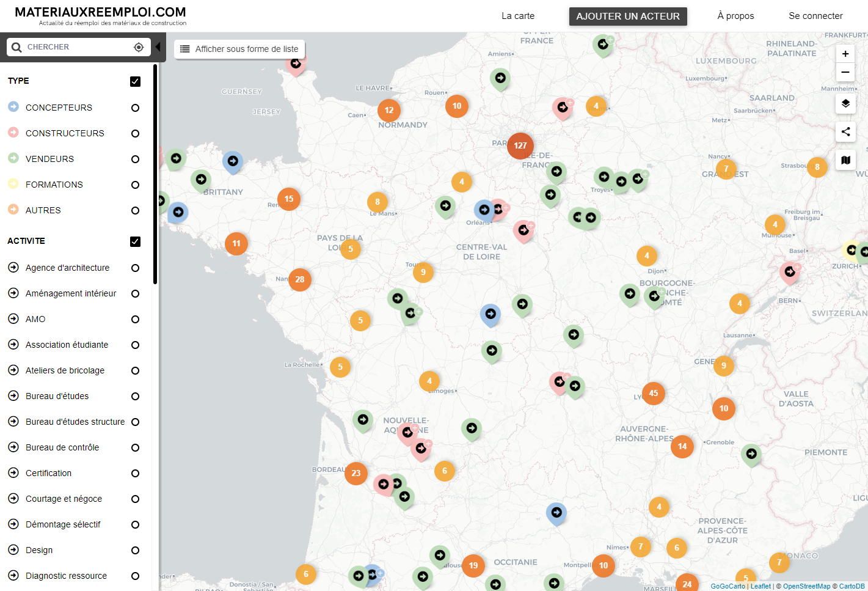The height and width of the screenshot is (591, 868).
Task: Click the AJOUTER UN ACTEUR button
Action: tap(628, 17)
